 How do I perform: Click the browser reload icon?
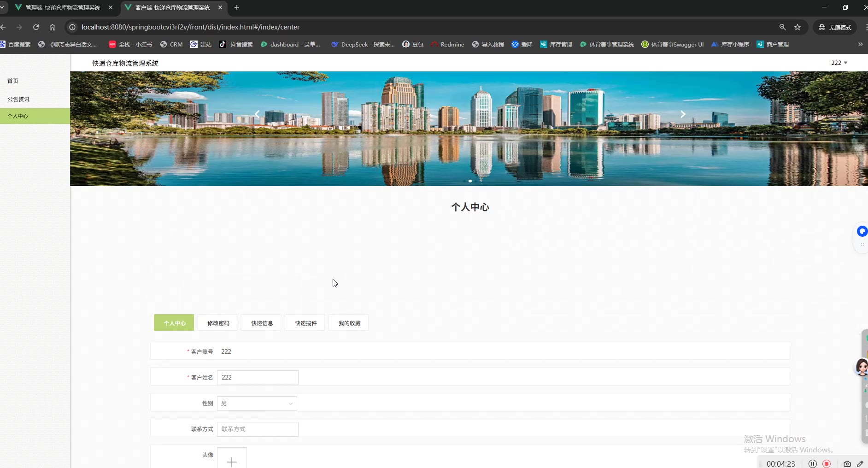pos(36,27)
